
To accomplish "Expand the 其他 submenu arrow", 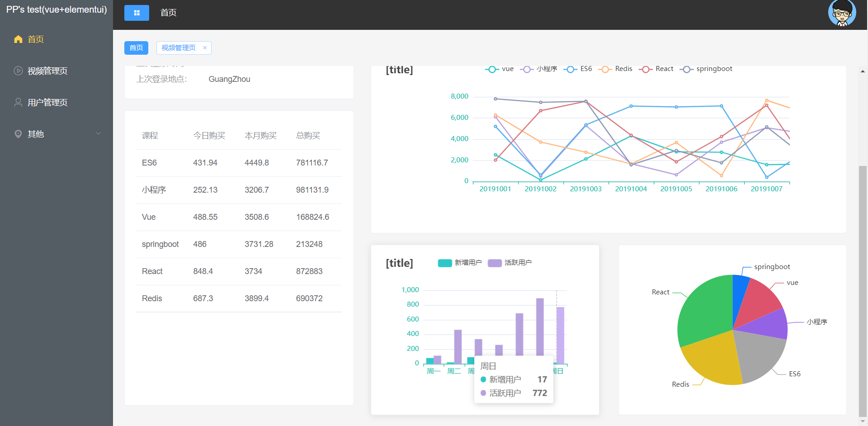I will coord(98,133).
